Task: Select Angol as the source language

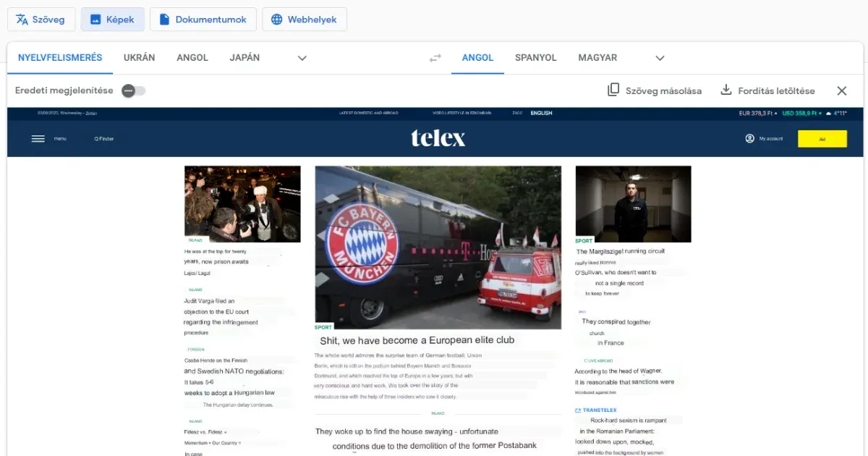Action: [192, 58]
